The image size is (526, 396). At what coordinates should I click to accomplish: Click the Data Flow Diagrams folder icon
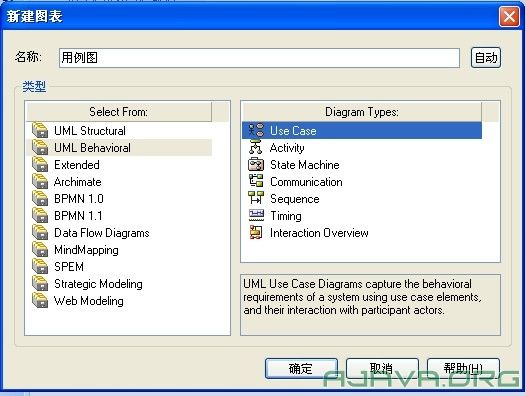point(40,233)
